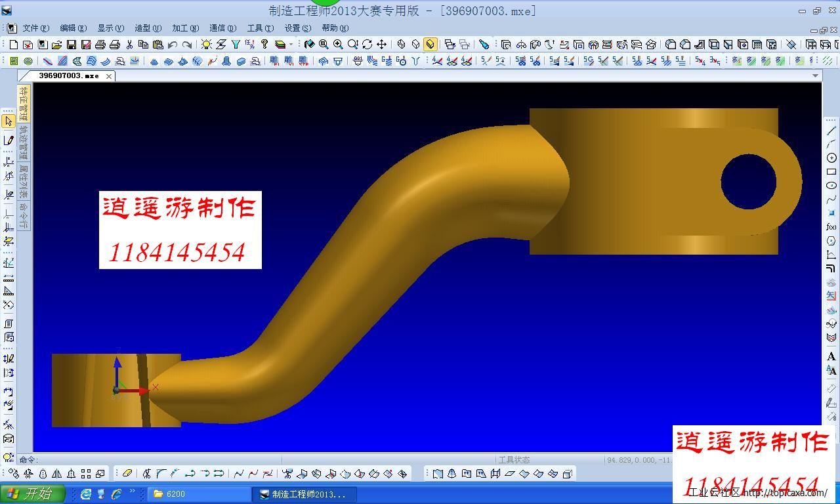This screenshot has width=840, height=504.
Task: Open dropdown arrow beside the layers icon
Action: pos(291,45)
